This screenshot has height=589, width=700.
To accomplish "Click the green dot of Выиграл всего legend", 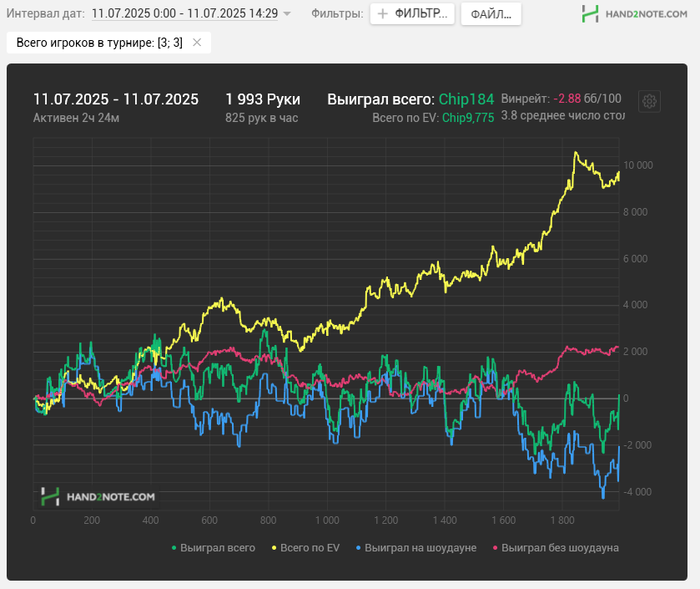I will pos(174,548).
